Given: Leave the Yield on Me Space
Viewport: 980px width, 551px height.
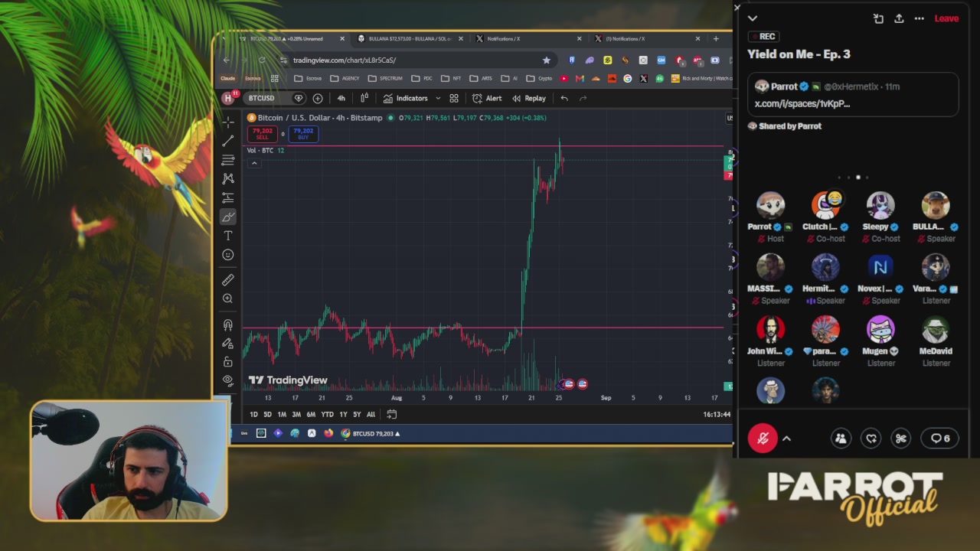Looking at the screenshot, I should coord(946,18).
